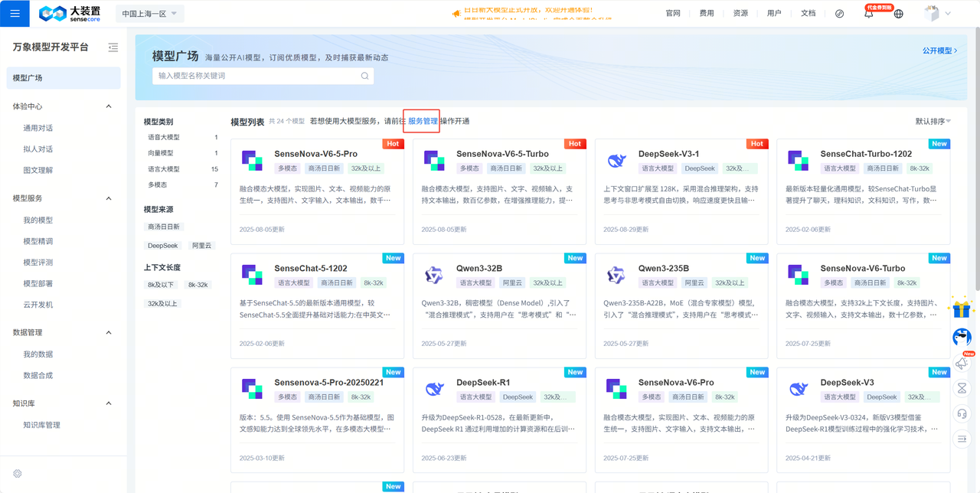Click the 费用 top navigation link
The height and width of the screenshot is (493, 980).
tap(707, 14)
